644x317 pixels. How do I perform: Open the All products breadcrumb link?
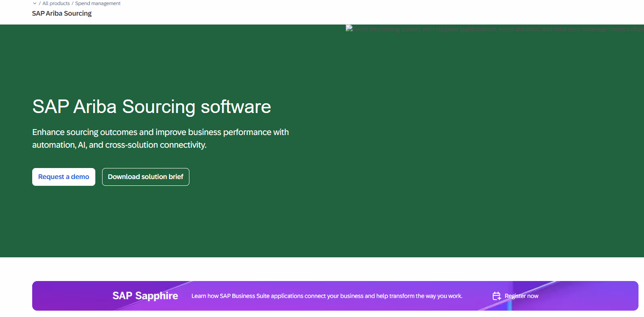(x=56, y=3)
